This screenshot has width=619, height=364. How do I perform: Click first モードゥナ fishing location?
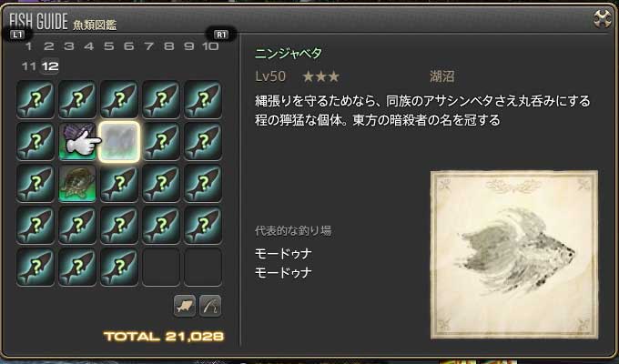[x=283, y=253]
